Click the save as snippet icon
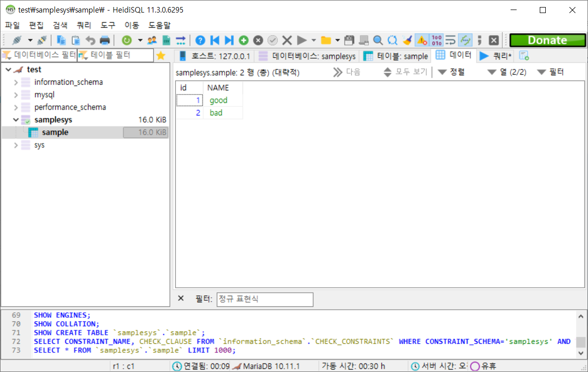Image resolution: width=588 pixels, height=372 pixels. click(x=364, y=40)
